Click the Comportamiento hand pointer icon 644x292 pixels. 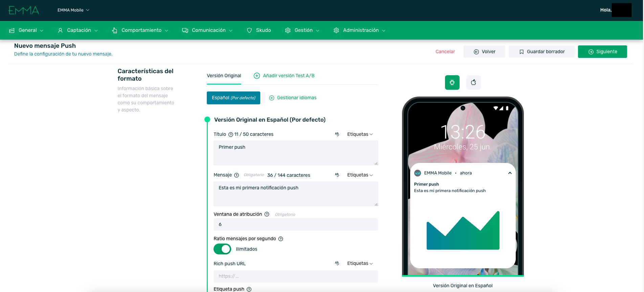115,30
